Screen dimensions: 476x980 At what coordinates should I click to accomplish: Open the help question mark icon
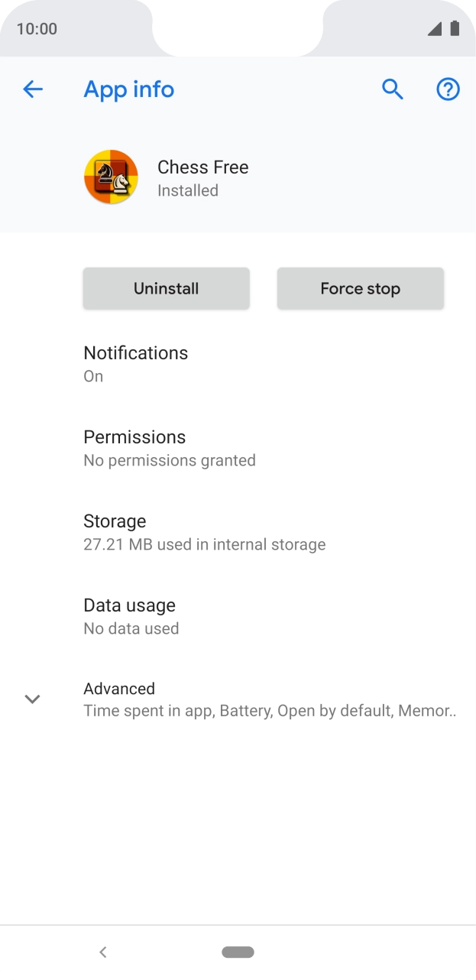click(x=448, y=89)
